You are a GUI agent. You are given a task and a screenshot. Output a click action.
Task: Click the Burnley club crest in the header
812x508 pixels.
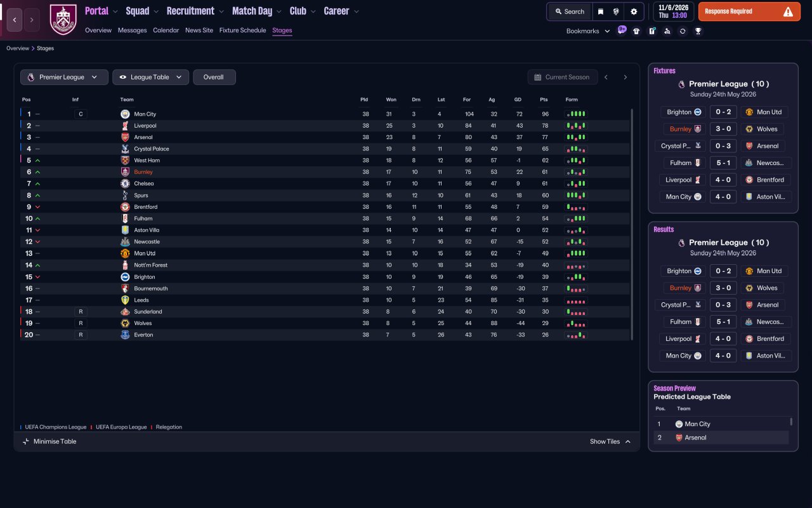63,20
